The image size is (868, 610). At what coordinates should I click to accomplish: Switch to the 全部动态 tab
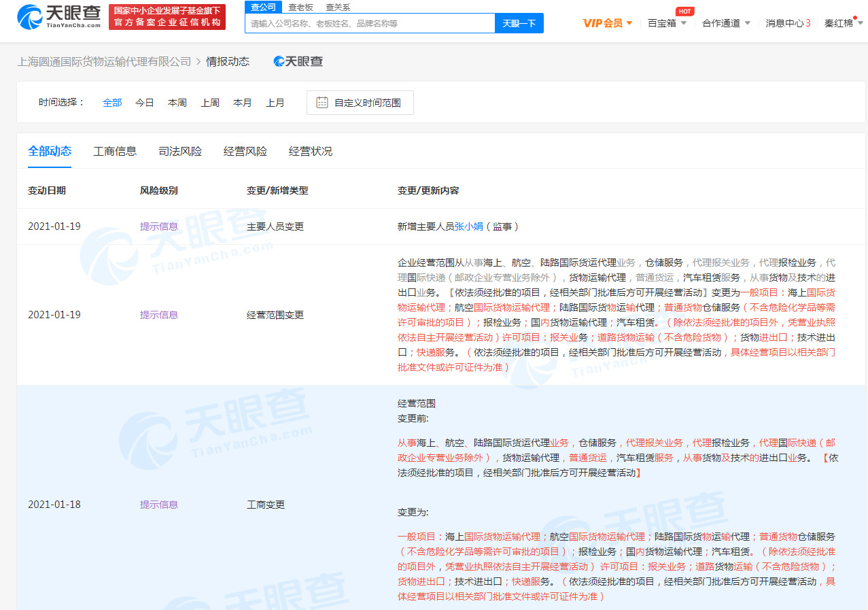point(50,151)
